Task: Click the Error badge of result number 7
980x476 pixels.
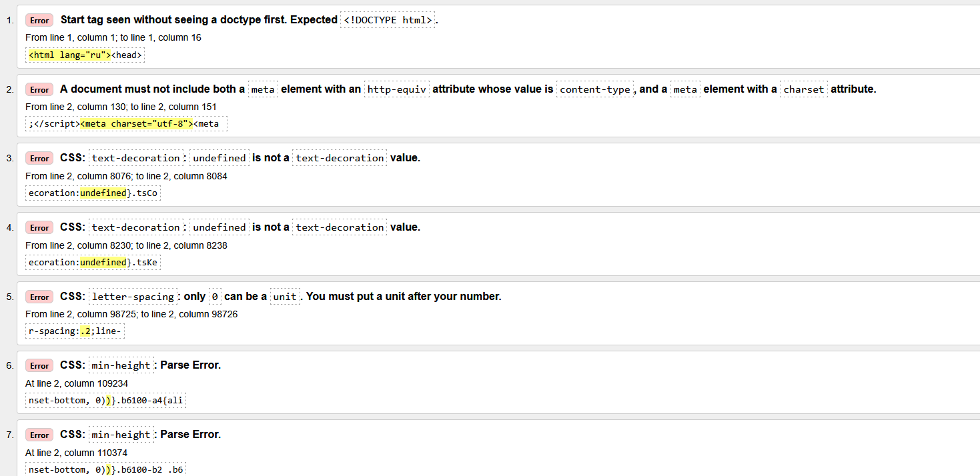Action: 39,435
